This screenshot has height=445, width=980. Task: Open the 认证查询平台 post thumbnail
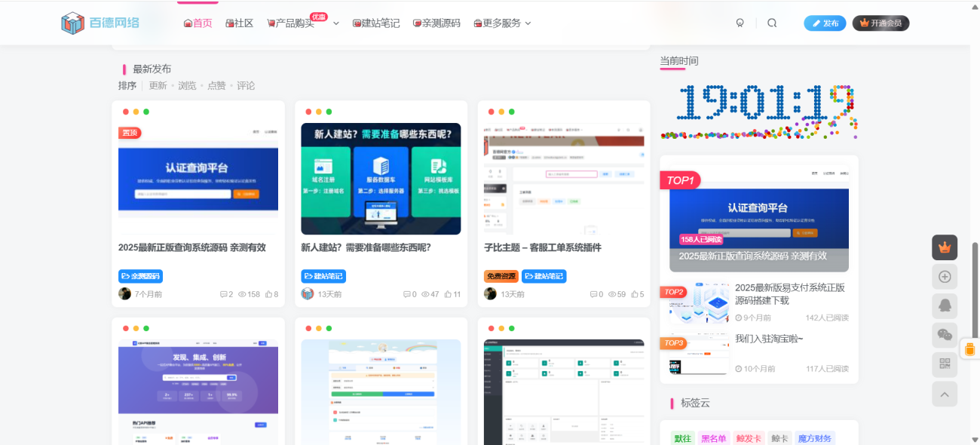(198, 180)
